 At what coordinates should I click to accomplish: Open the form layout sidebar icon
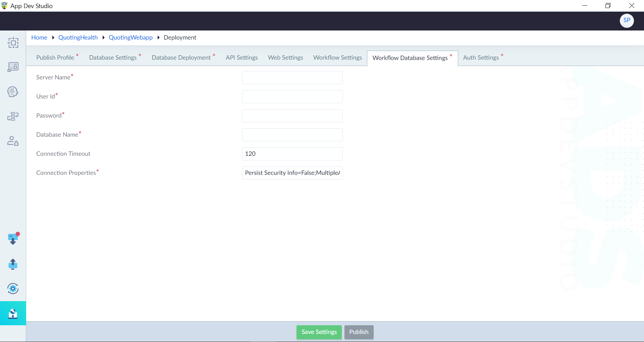click(13, 67)
